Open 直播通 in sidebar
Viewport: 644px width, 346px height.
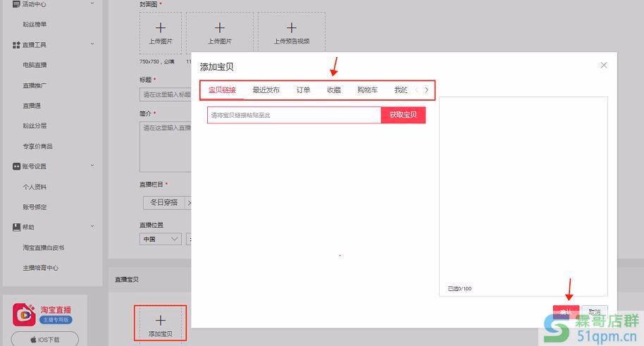click(x=32, y=106)
